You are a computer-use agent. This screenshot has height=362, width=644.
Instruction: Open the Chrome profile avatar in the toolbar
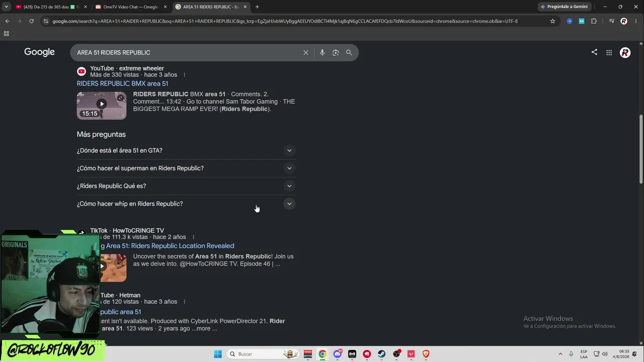[x=624, y=21]
